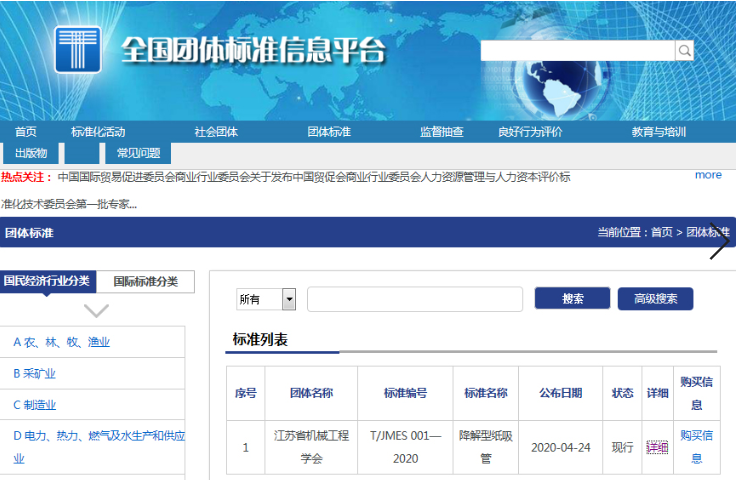
Task: Open the 所有 search scope dropdown
Action: (x=266, y=299)
